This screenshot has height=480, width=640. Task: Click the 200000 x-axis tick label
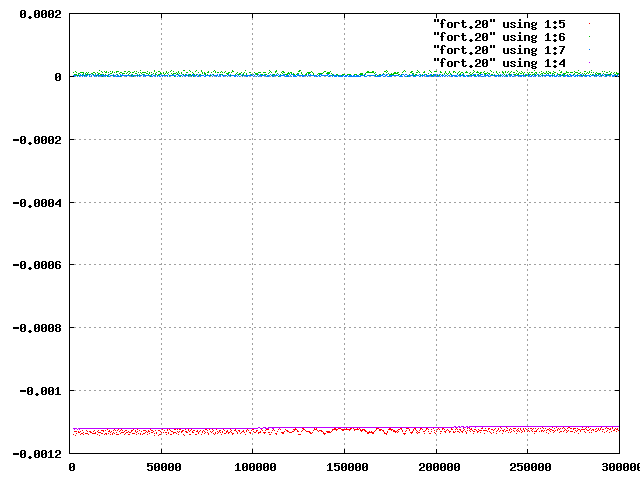439,467
